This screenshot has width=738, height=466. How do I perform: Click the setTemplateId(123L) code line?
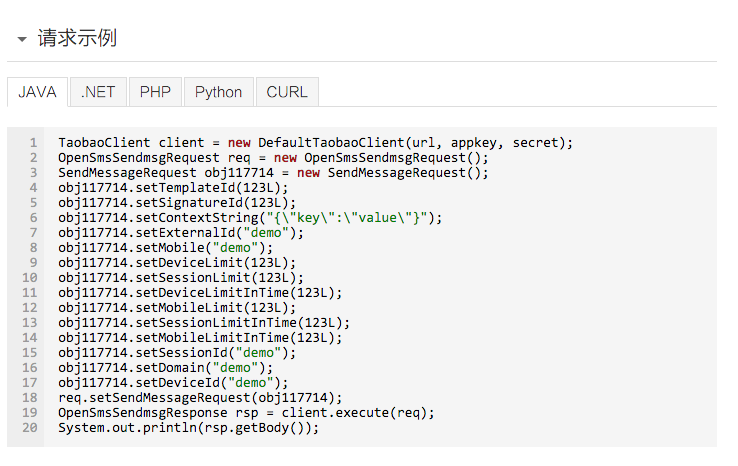[173, 188]
